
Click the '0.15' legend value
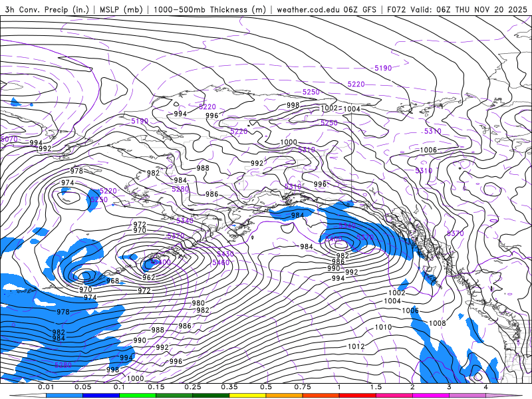[x=156, y=387]
